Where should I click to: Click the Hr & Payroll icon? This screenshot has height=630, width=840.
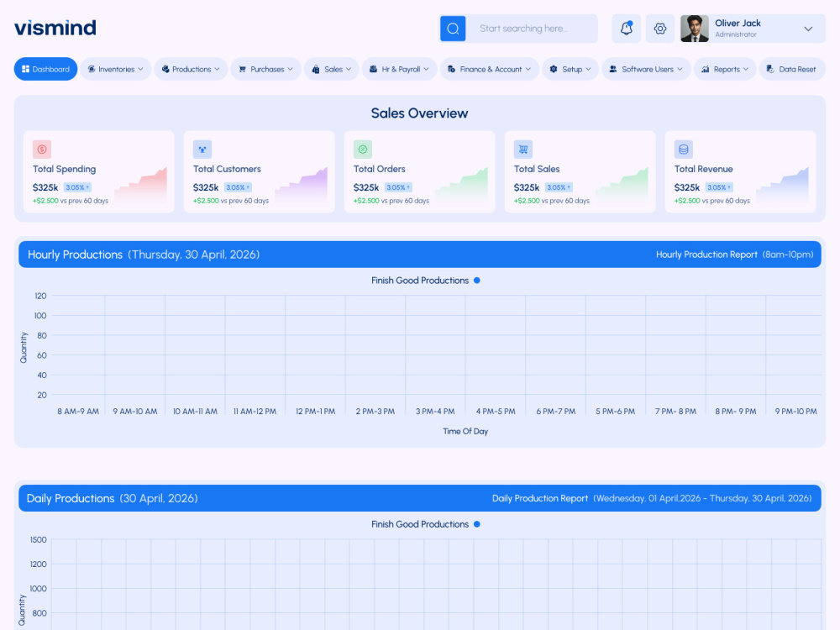click(x=374, y=69)
